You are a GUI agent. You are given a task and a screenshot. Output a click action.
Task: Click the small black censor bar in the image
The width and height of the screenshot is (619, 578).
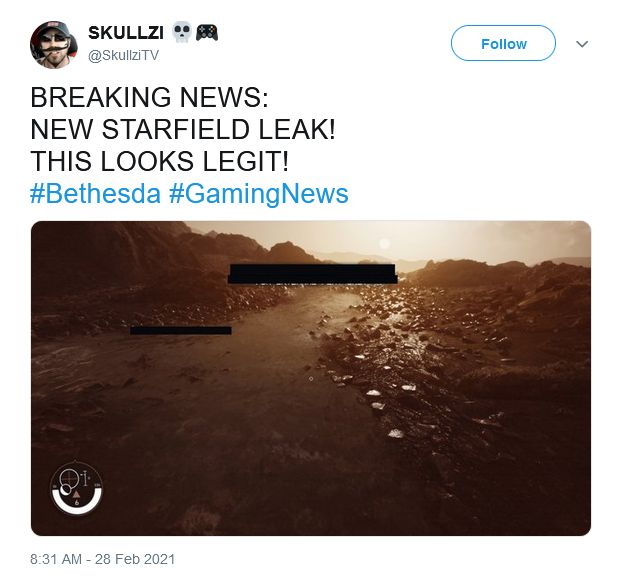pos(181,330)
